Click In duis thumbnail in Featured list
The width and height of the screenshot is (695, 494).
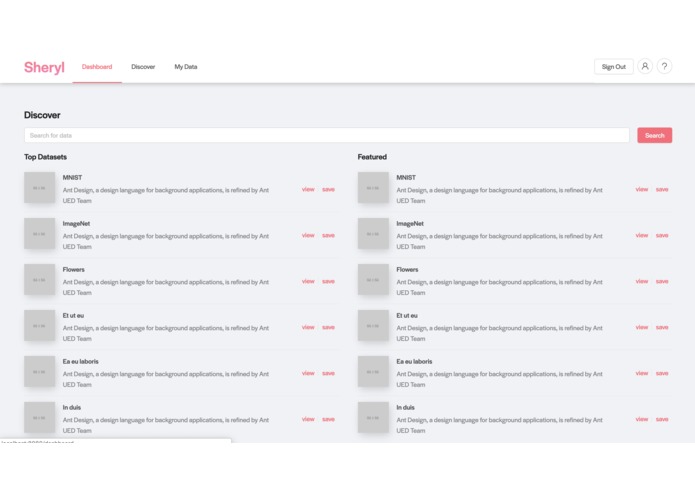click(x=373, y=418)
